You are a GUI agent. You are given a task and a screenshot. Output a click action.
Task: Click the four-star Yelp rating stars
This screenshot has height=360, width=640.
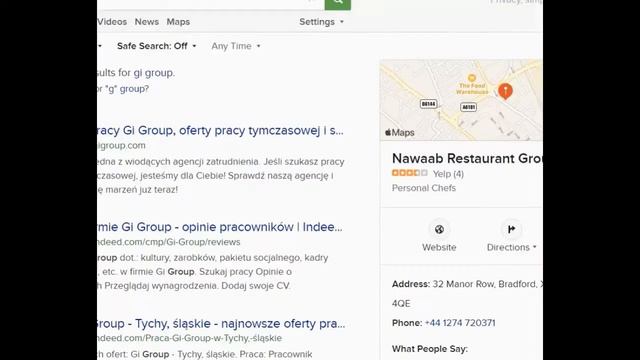(409, 173)
